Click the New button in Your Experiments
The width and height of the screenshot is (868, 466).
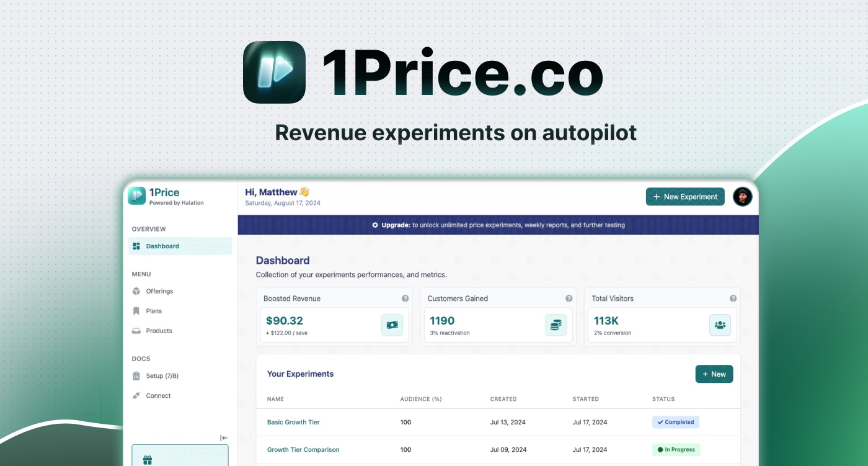click(x=714, y=374)
